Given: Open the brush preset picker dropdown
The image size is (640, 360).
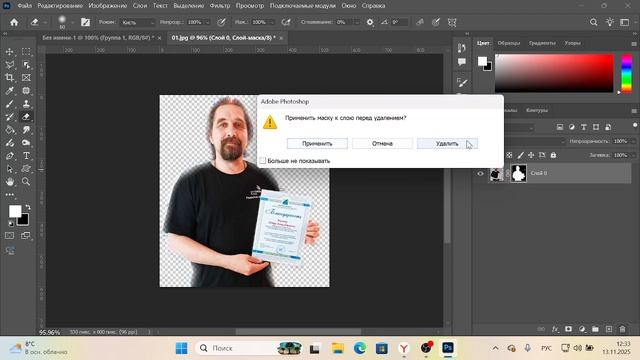Looking at the screenshot, I should tap(72, 22).
